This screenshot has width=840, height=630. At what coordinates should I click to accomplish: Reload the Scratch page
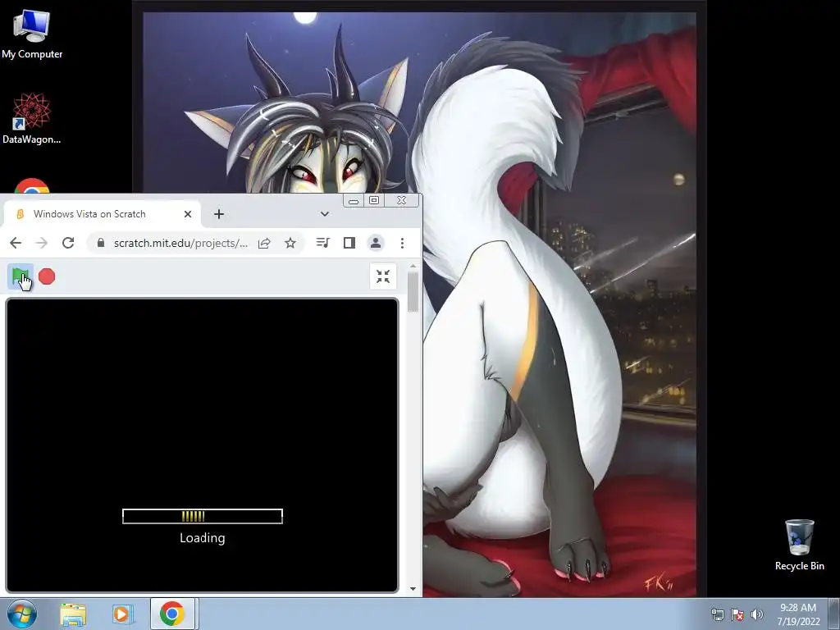tap(68, 243)
